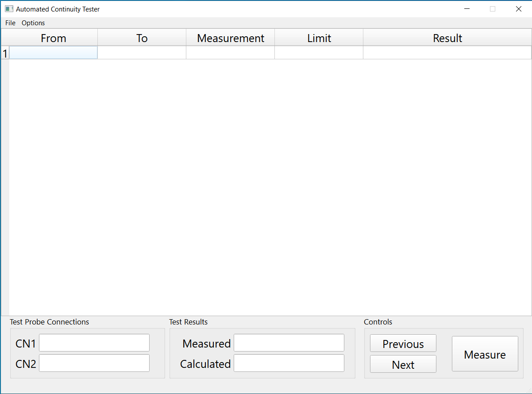
Task: Select row 1 header in table
Action: pyautogui.click(x=5, y=53)
